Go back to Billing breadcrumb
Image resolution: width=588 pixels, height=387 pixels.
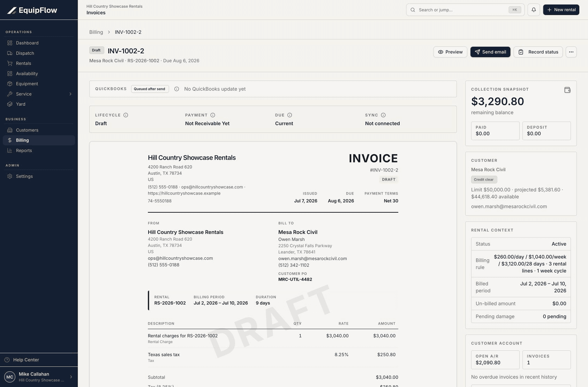(96, 32)
